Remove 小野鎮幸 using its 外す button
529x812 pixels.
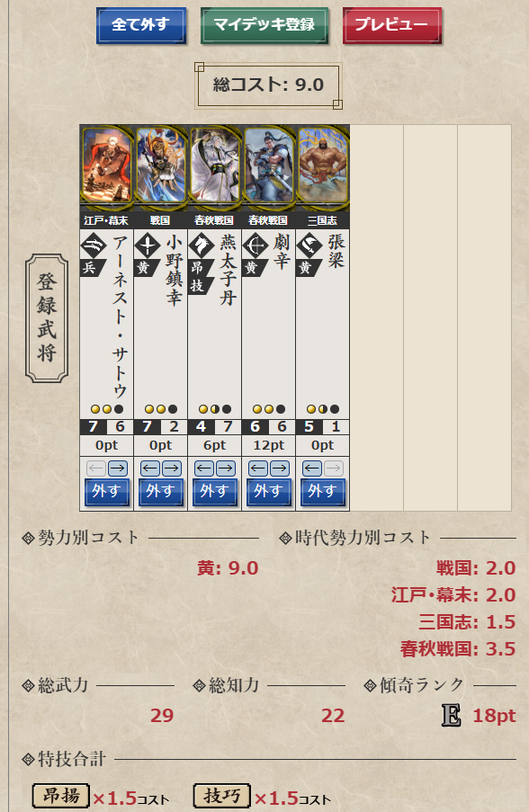click(160, 492)
